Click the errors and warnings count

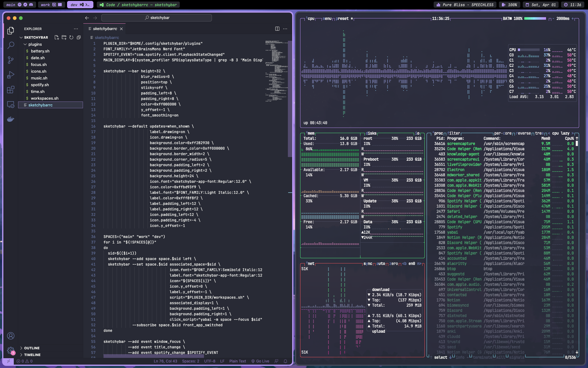tap(24, 361)
